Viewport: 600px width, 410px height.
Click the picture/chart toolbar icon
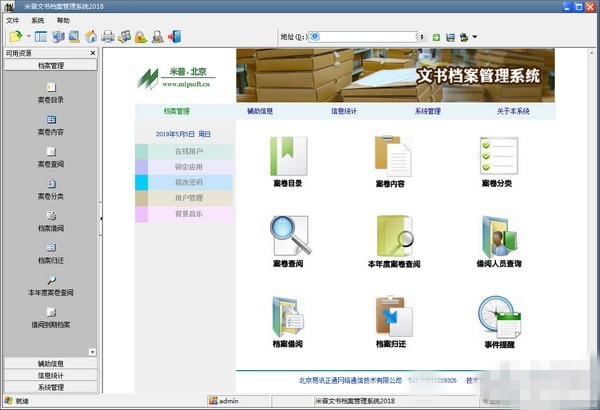74,37
